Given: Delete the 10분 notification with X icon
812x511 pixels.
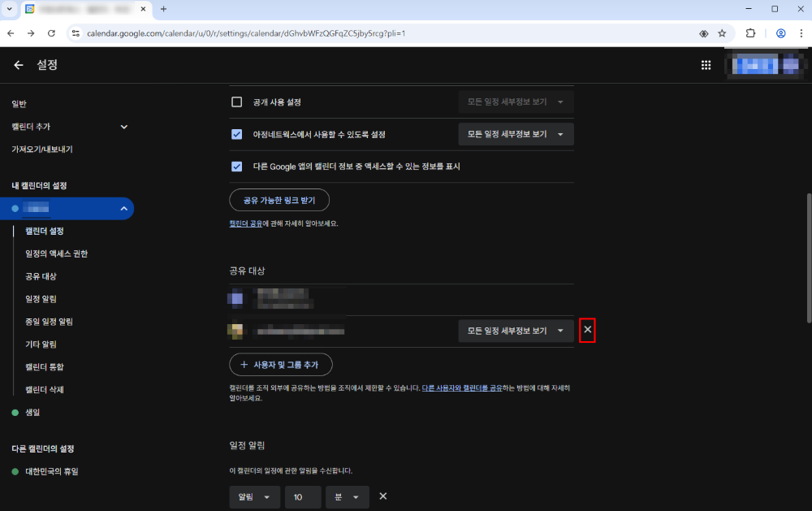Looking at the screenshot, I should coord(383,496).
